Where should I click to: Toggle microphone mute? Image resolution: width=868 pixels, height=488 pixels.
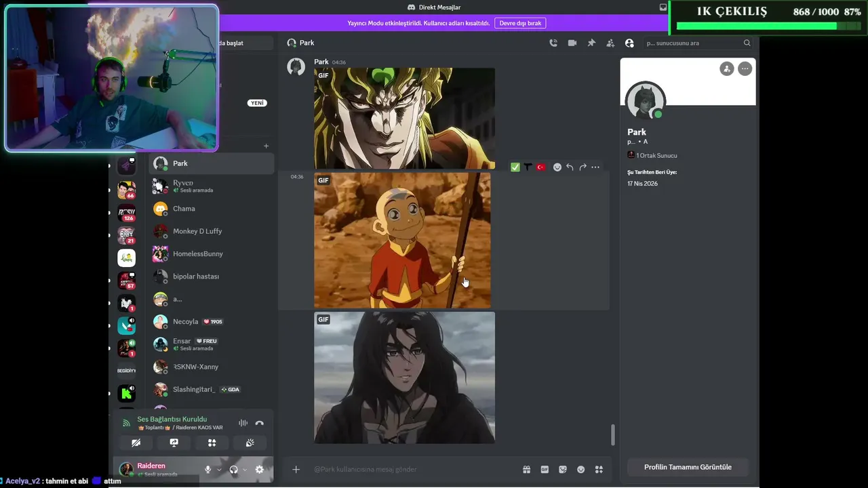(x=208, y=470)
